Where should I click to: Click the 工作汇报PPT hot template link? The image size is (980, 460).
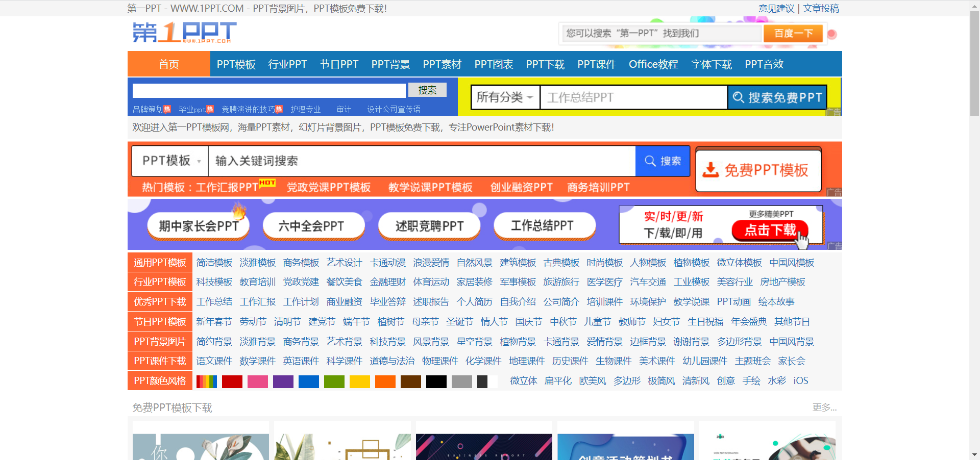click(x=227, y=187)
